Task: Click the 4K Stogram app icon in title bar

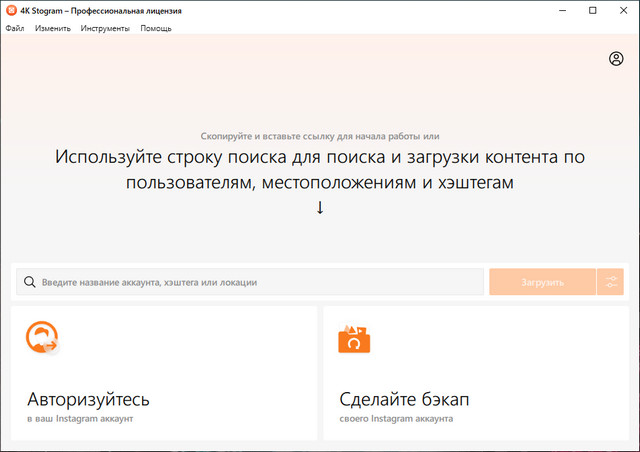Action: coord(10,10)
